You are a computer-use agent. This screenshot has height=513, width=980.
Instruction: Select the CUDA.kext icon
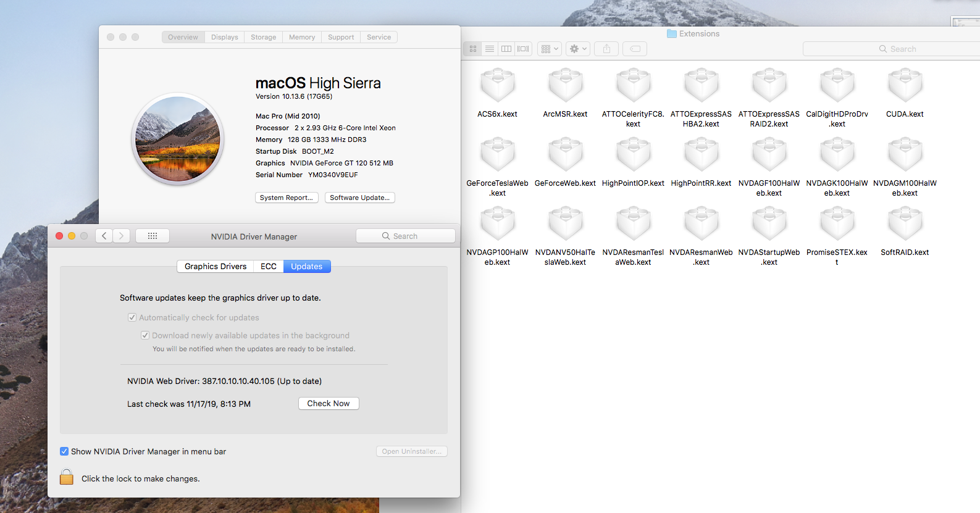pyautogui.click(x=905, y=85)
